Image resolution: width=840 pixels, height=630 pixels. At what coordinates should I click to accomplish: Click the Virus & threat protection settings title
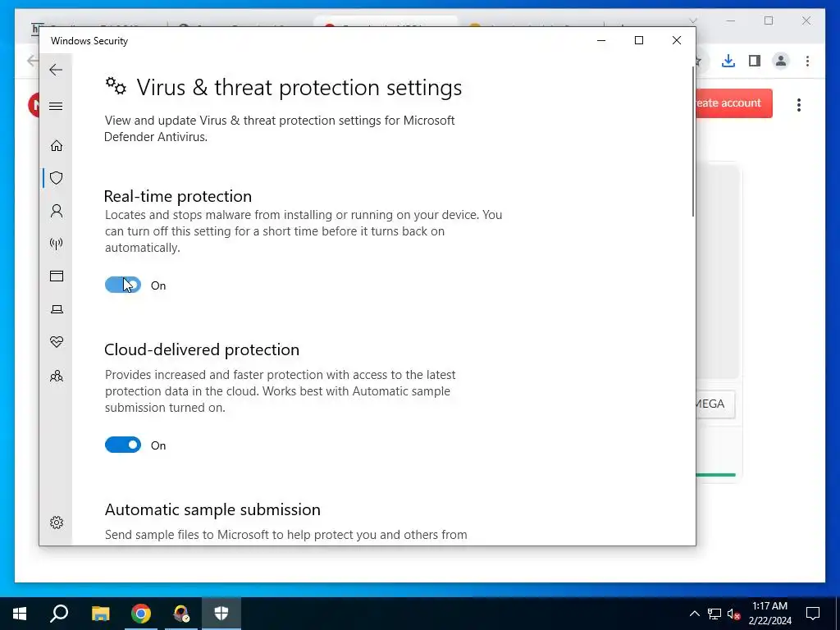(299, 87)
